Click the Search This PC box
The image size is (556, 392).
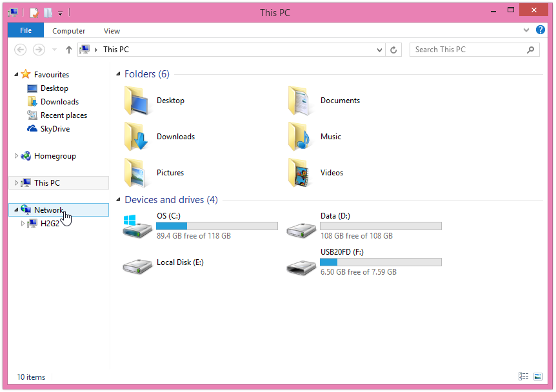click(x=468, y=50)
